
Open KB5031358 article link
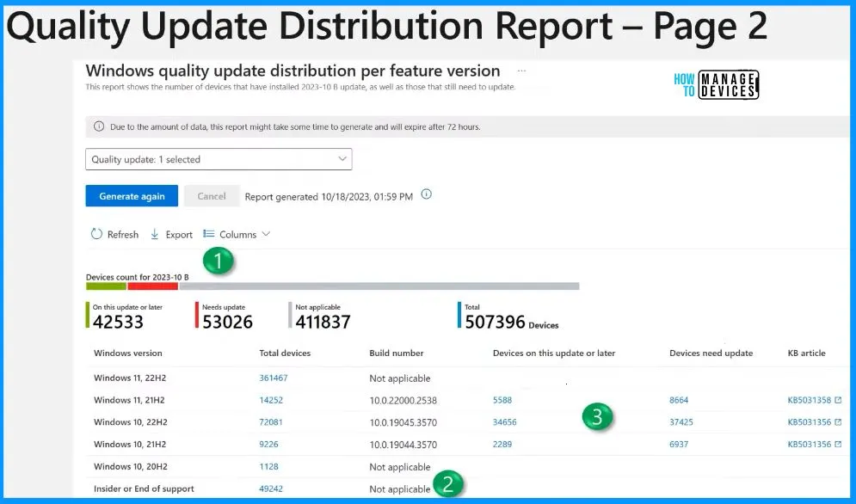coord(809,400)
